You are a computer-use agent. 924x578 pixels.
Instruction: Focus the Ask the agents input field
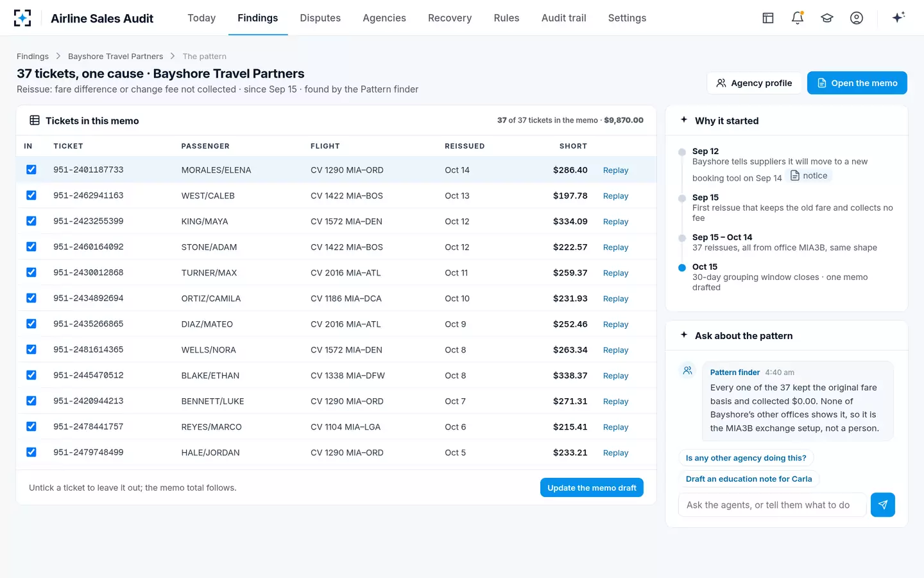coord(773,505)
